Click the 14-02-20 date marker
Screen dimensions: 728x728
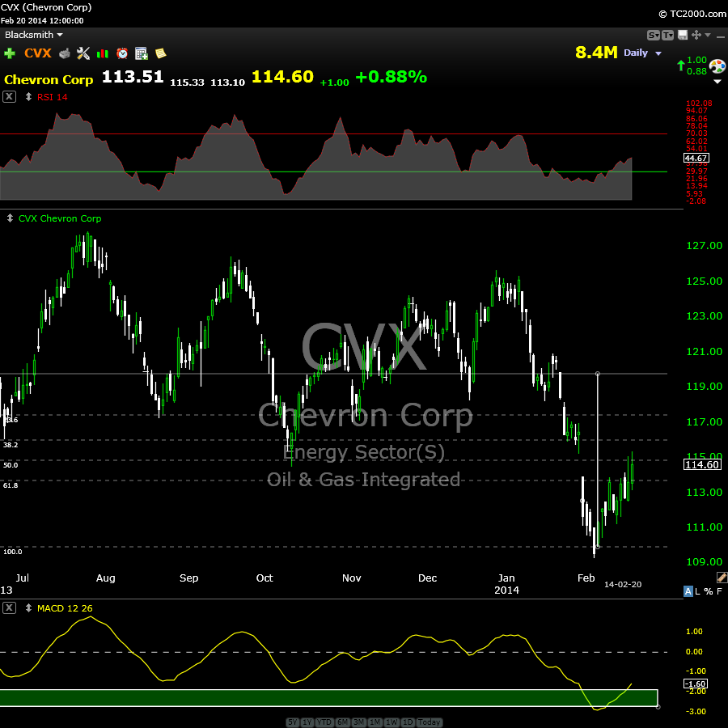tap(623, 584)
